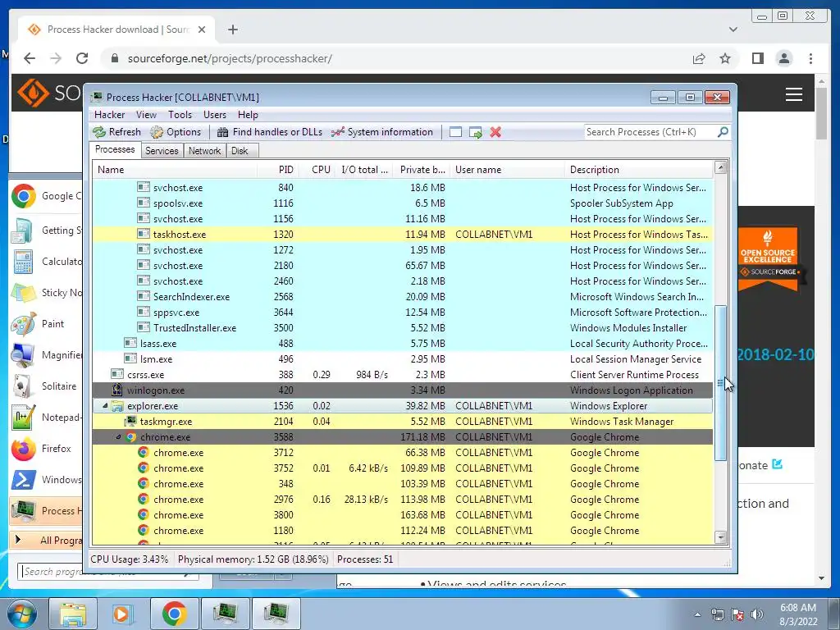Open the Hacker menu
The width and height of the screenshot is (840, 630).
pos(109,115)
